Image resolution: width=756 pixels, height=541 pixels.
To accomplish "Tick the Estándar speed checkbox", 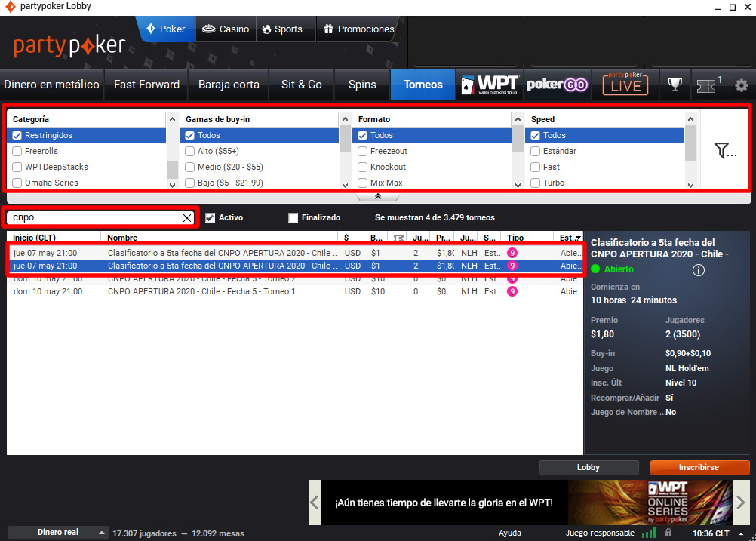I will tap(535, 152).
